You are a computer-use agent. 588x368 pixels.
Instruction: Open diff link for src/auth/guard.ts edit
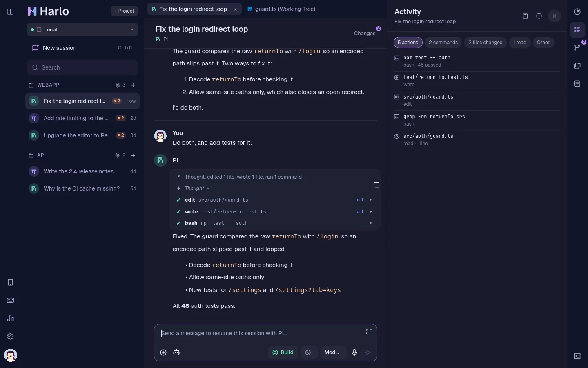360,200
